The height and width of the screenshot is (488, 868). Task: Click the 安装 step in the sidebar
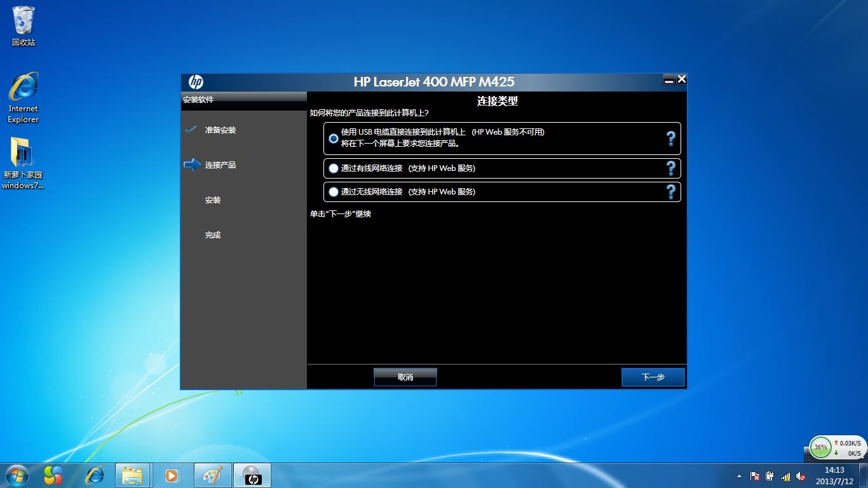click(213, 200)
